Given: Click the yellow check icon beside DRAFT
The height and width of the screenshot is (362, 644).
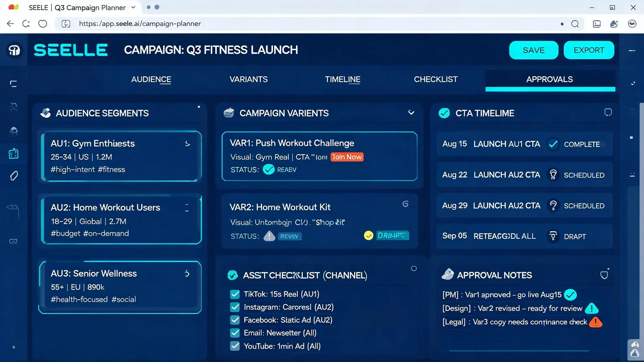Looking at the screenshot, I should [x=369, y=235].
